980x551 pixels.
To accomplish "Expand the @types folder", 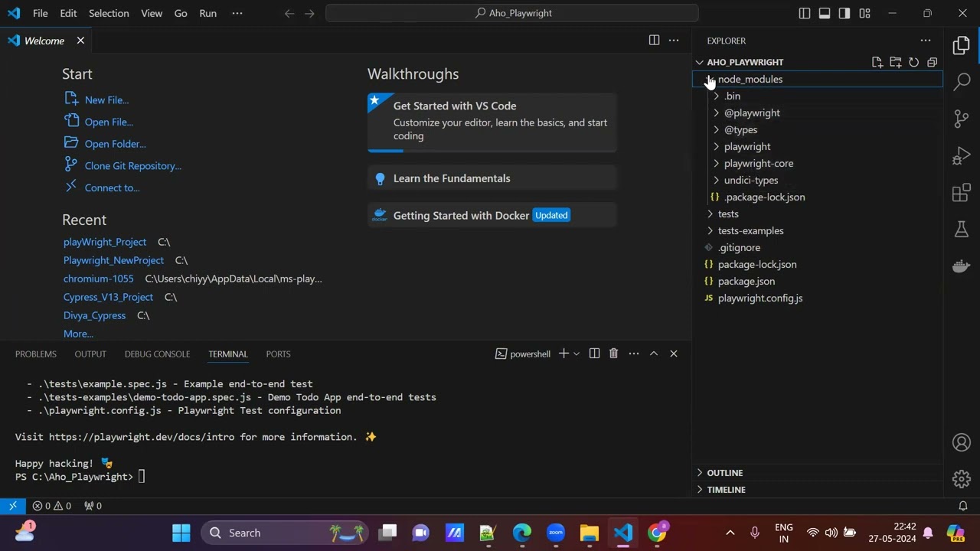I will point(818,129).
